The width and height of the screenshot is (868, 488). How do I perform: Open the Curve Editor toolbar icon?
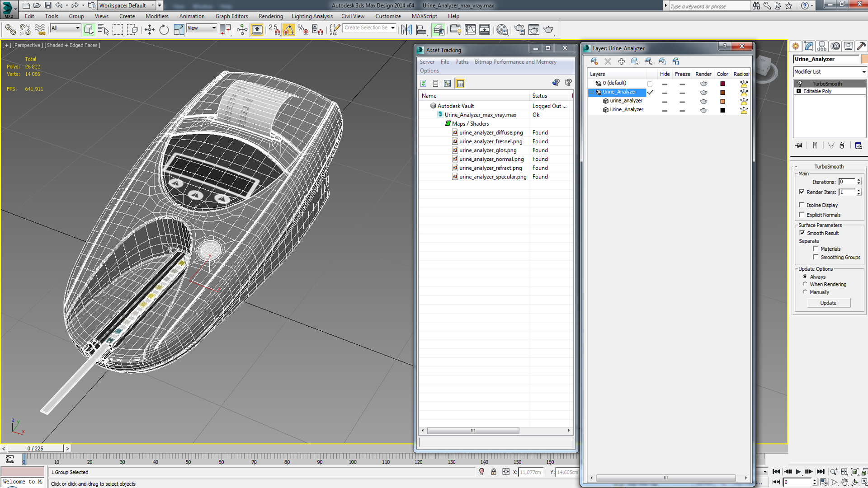(470, 30)
